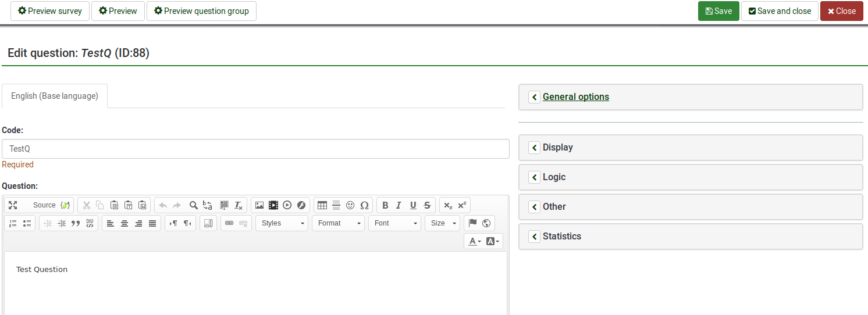Insert a table in the editor
Viewport: 868px width, 315px height.
(x=322, y=205)
